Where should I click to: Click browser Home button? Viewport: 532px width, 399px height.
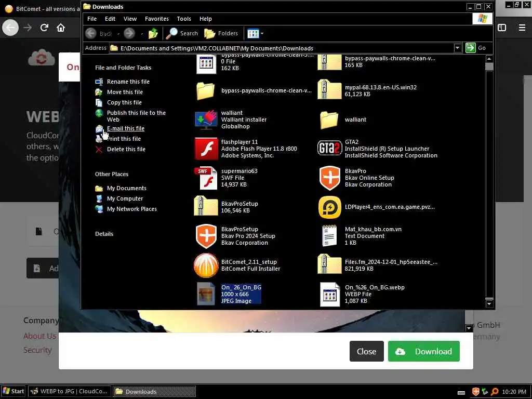[x=61, y=28]
